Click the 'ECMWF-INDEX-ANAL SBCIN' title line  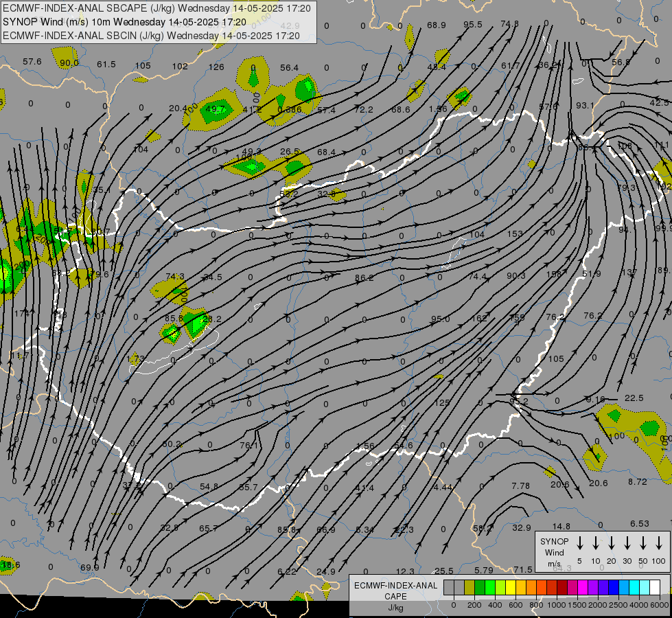pyautogui.click(x=151, y=36)
